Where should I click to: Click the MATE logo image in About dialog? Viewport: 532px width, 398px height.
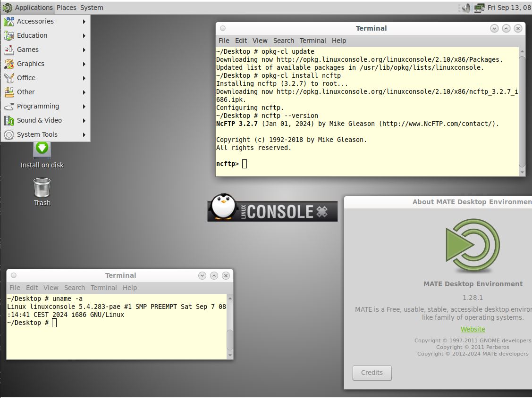473,246
